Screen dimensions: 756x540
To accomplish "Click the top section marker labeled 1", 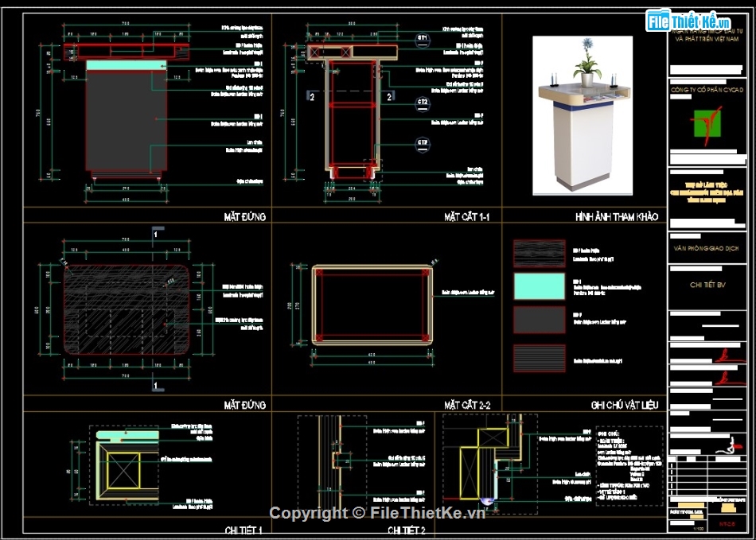I will click(156, 235).
